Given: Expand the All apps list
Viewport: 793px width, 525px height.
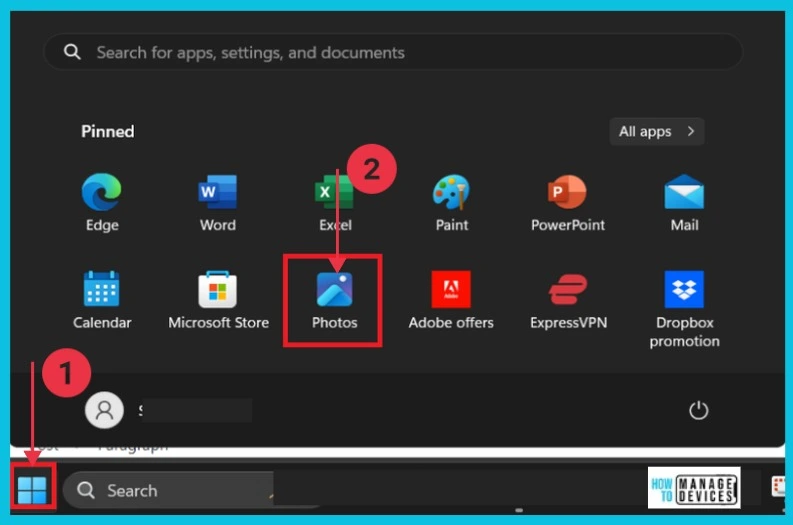Looking at the screenshot, I should pyautogui.click(x=656, y=132).
